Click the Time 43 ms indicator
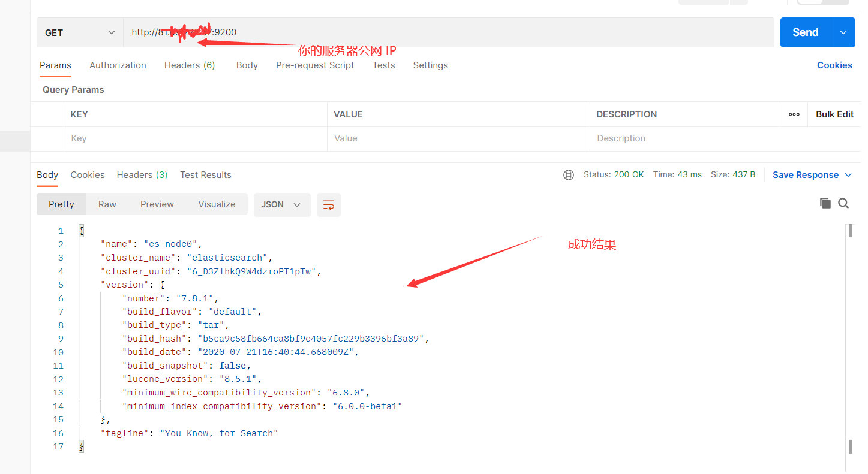Screen dimensions: 868x474 (x=677, y=175)
